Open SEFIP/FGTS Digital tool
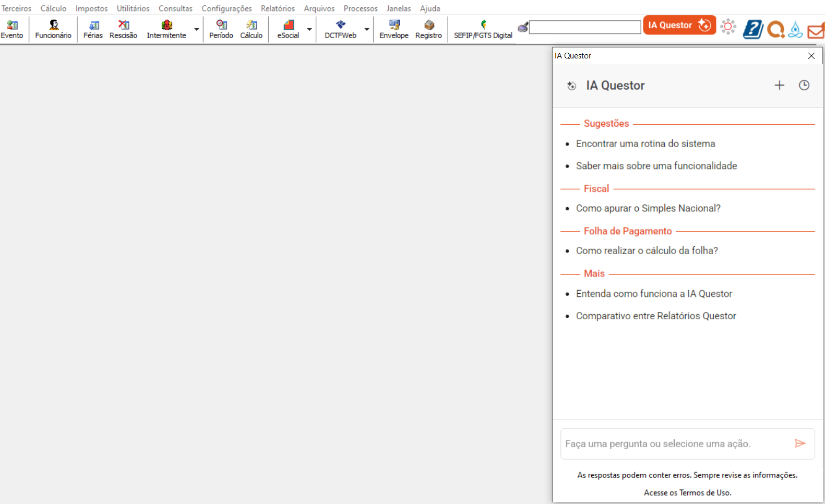Viewport: 825px width, 504px height. click(x=483, y=29)
